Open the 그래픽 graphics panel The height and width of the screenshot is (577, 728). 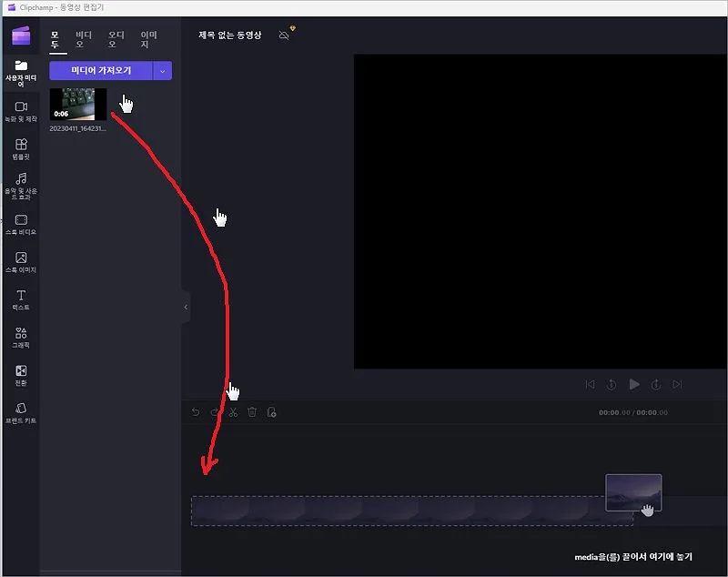click(21, 338)
